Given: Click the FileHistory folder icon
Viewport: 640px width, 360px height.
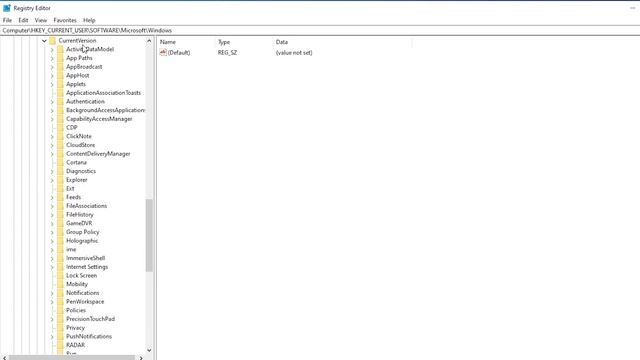Looking at the screenshot, I should [60, 215].
